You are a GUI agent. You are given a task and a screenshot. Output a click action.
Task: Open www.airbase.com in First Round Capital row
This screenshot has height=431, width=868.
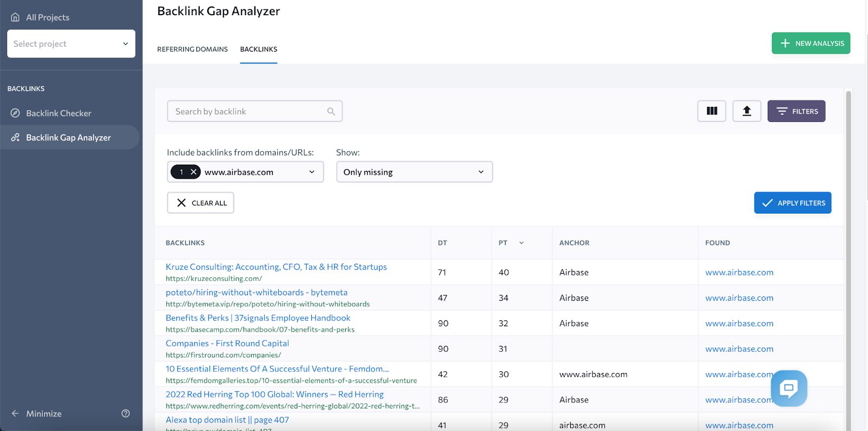click(x=739, y=349)
